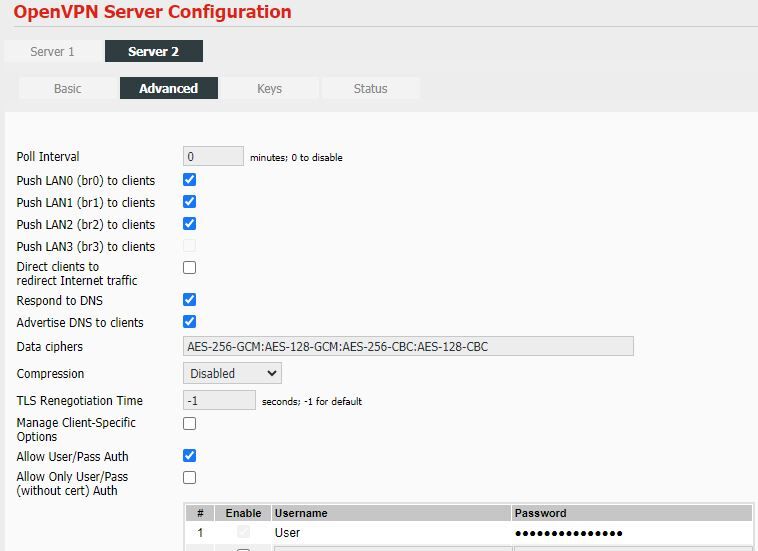This screenshot has width=758, height=551.
Task: Enable Allow Only User/Pass (without cert) Auth
Action: tap(190, 478)
